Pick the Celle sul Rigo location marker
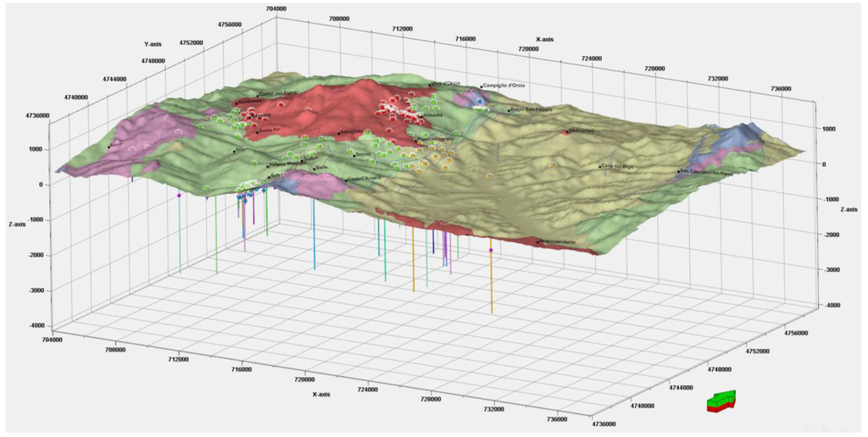 [x=598, y=168]
